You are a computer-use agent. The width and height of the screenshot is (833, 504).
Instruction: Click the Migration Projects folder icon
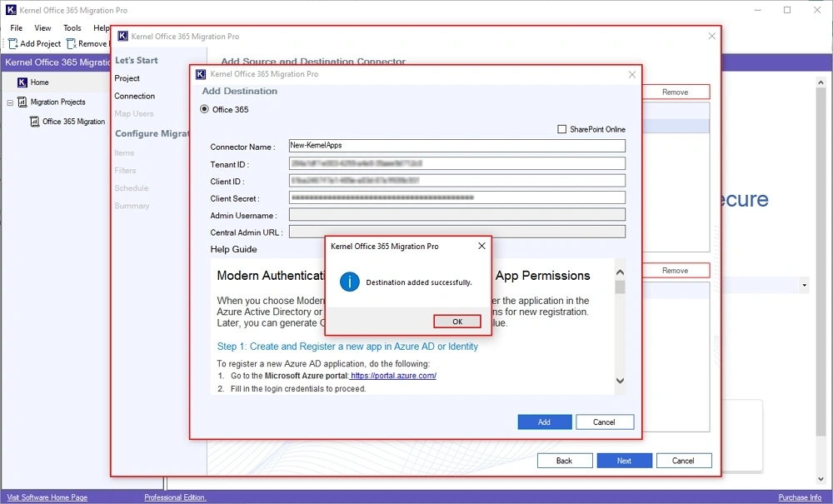(x=22, y=102)
